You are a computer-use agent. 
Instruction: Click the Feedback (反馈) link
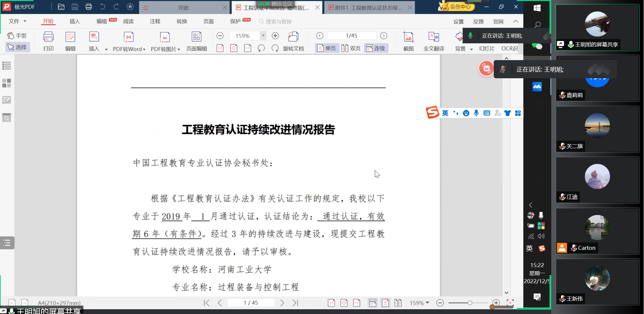pyautogui.click(x=478, y=21)
